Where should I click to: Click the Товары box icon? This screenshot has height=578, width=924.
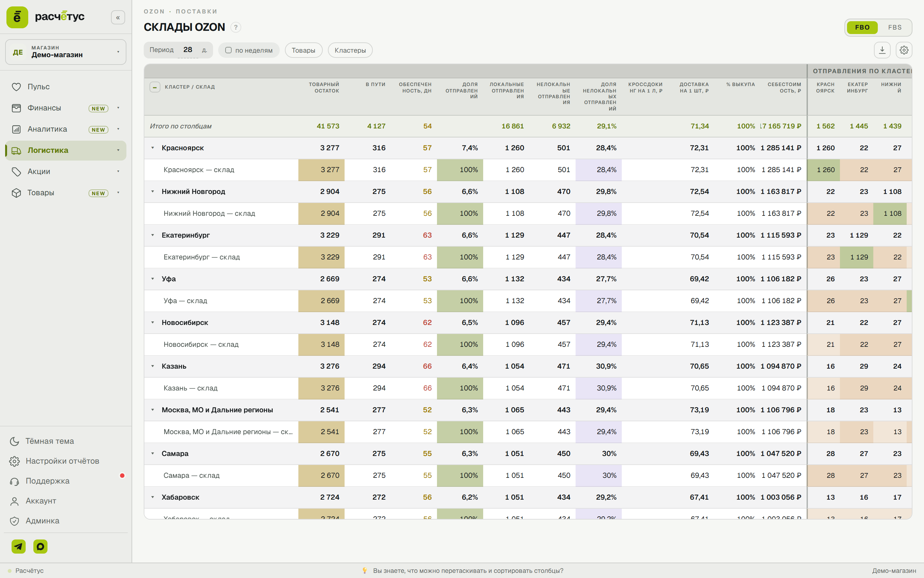pyautogui.click(x=16, y=193)
